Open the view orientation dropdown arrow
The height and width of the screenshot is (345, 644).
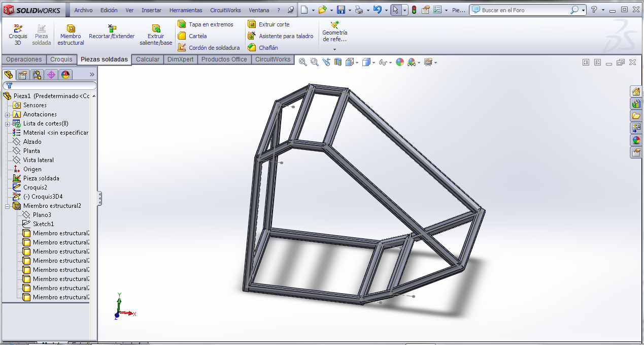357,62
